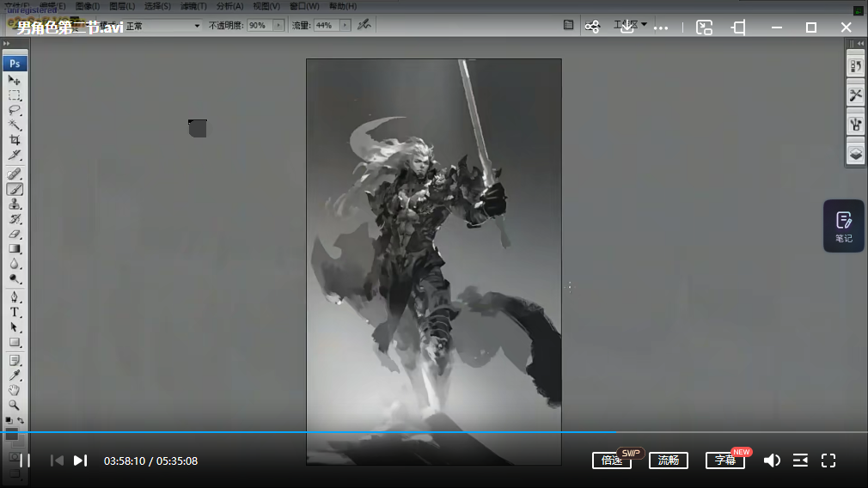Select the Path Selection tool

coord(15,327)
